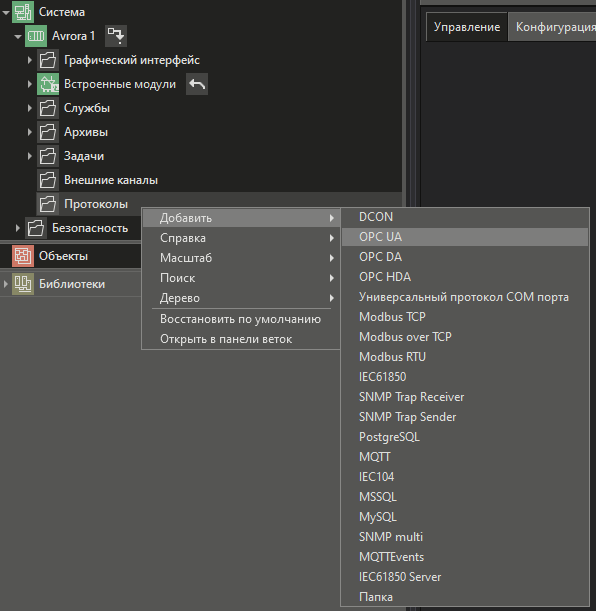
Task: Select the Протоколы tree item
Action: click(x=96, y=204)
